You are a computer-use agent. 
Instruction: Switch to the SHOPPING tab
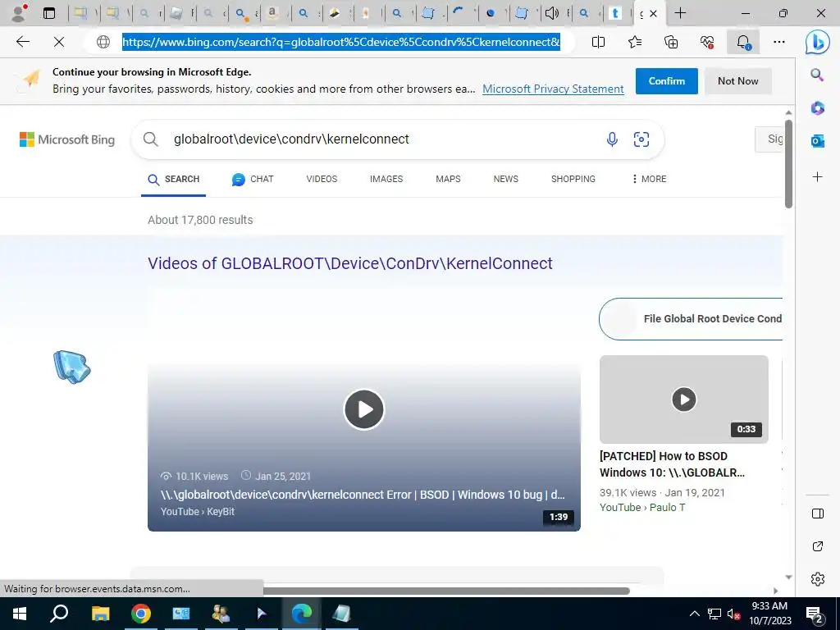pos(573,179)
